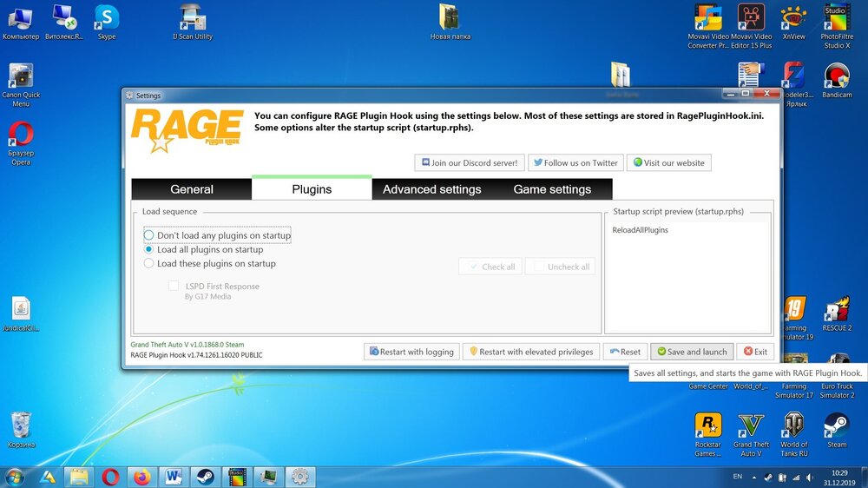
Task: Click the Check all button
Action: click(490, 267)
